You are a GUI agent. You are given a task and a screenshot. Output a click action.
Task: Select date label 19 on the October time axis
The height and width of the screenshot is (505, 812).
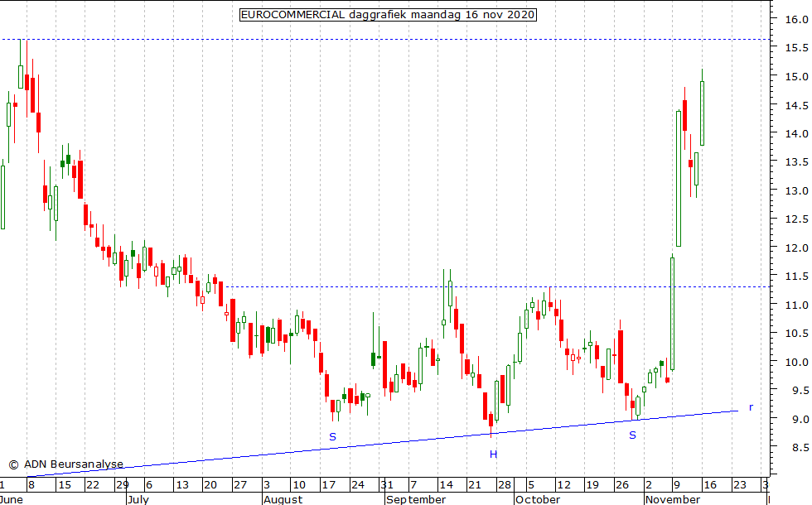[592, 485]
